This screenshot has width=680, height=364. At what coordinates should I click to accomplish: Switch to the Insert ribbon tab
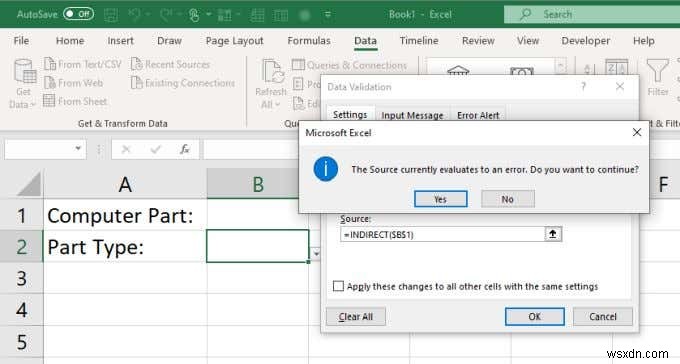[121, 41]
